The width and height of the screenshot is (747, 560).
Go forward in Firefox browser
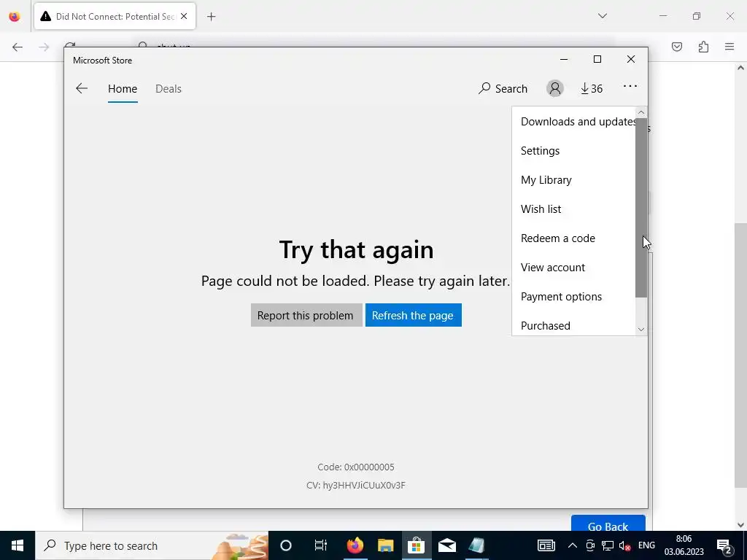tap(44, 47)
